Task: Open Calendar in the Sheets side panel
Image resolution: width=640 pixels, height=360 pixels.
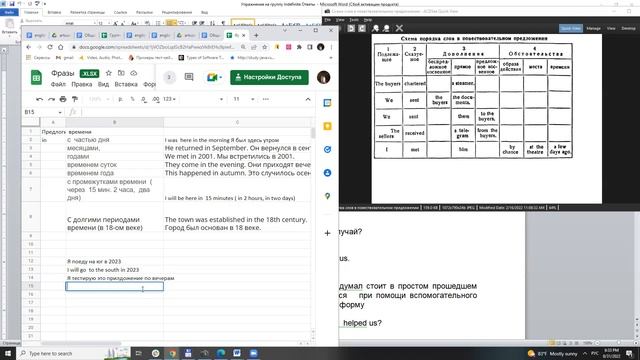Action: point(327,103)
